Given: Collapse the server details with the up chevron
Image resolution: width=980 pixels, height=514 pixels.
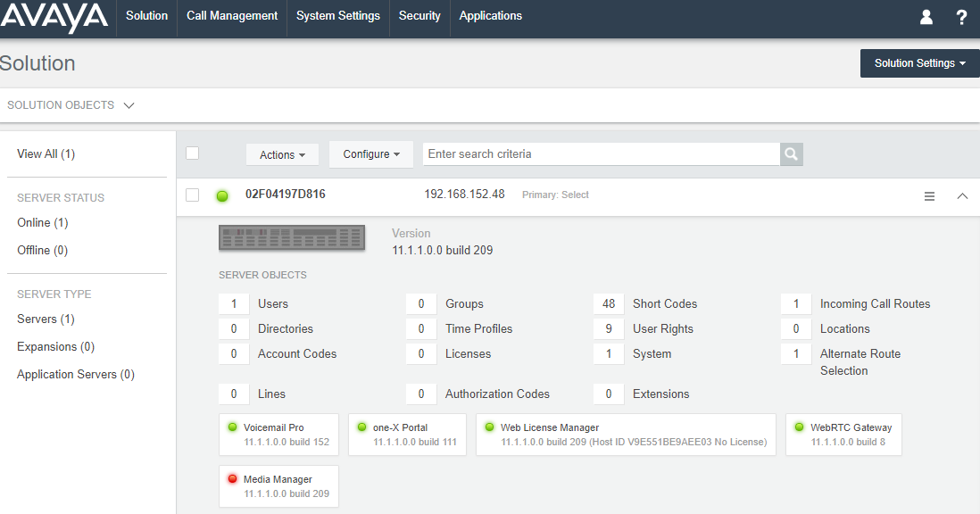Looking at the screenshot, I should pos(962,196).
